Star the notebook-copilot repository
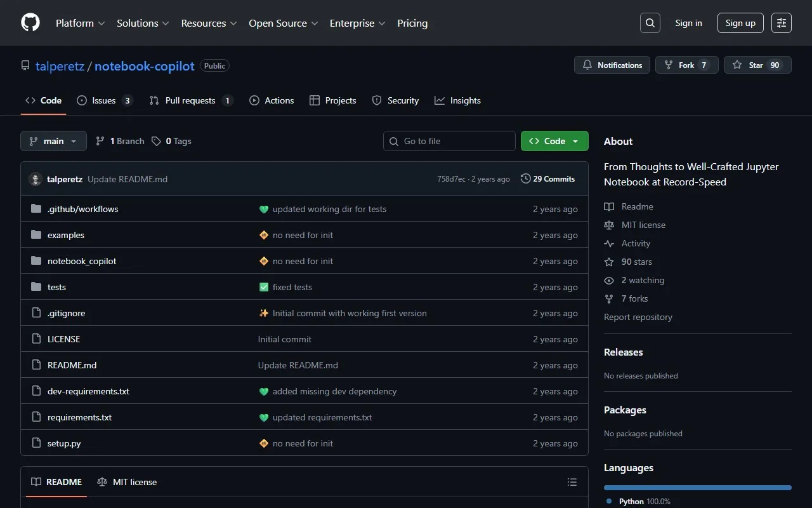 [757, 65]
